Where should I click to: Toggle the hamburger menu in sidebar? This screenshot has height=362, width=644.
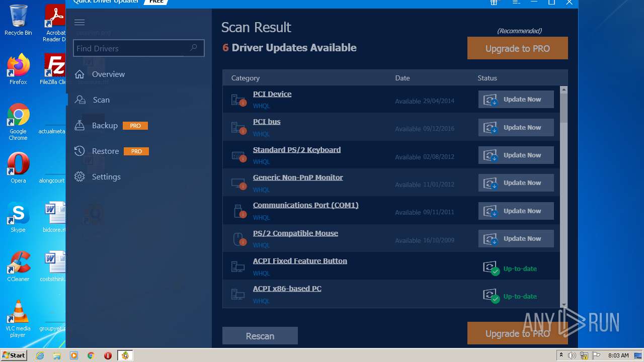click(79, 22)
